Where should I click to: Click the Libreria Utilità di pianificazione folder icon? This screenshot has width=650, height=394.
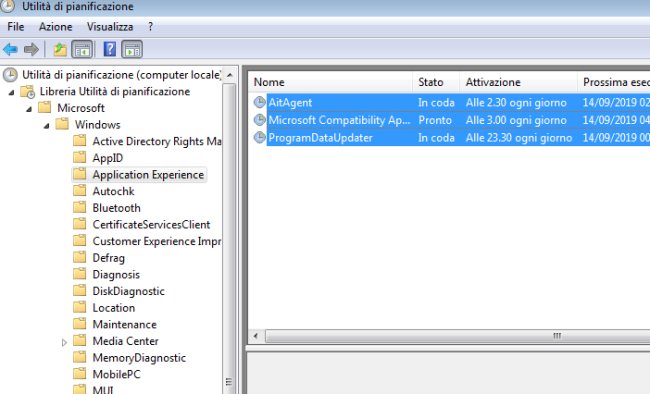click(x=28, y=92)
